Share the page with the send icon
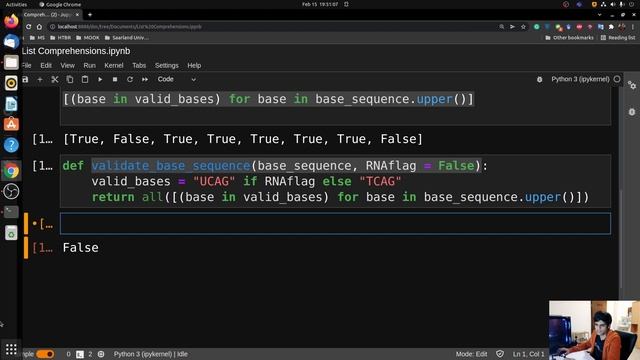Viewport: 640px width, 360px height. pyautogui.click(x=512, y=27)
